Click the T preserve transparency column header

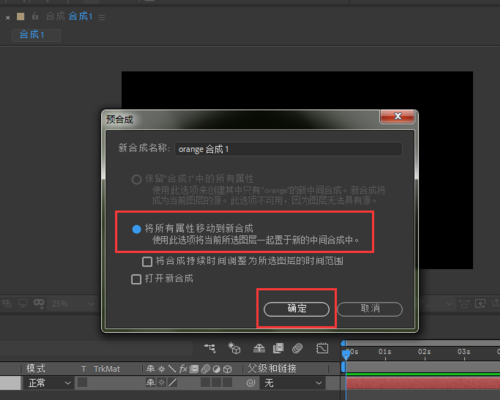83,369
